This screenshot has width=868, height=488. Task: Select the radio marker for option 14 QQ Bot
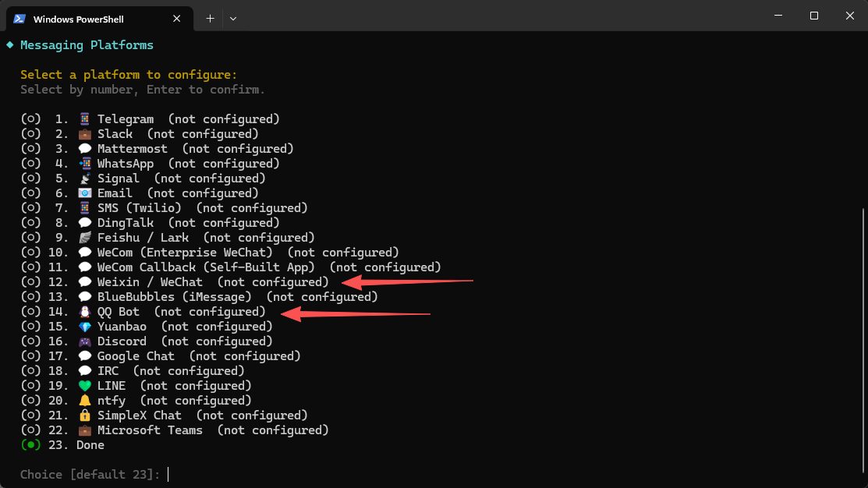click(31, 312)
